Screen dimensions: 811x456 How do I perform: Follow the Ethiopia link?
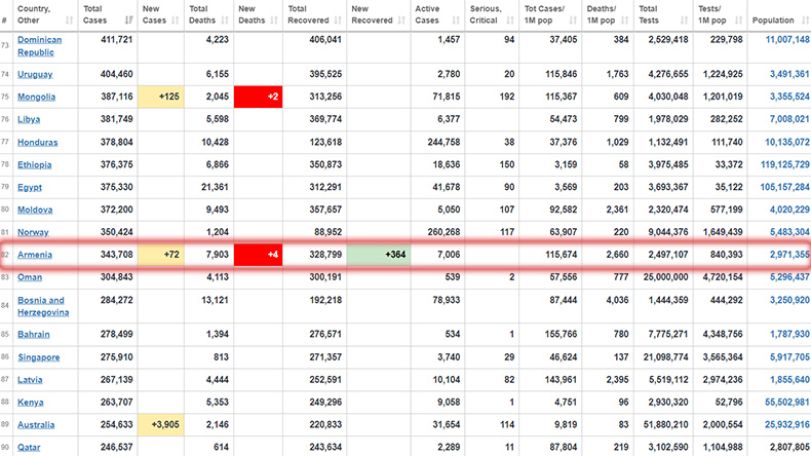[34, 165]
